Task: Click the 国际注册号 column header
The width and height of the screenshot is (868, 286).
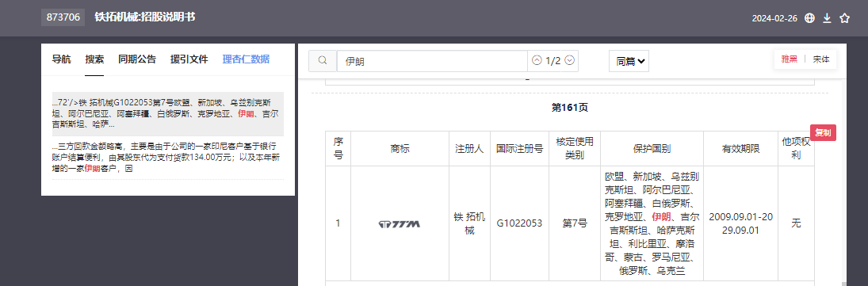Action: pyautogui.click(x=519, y=148)
